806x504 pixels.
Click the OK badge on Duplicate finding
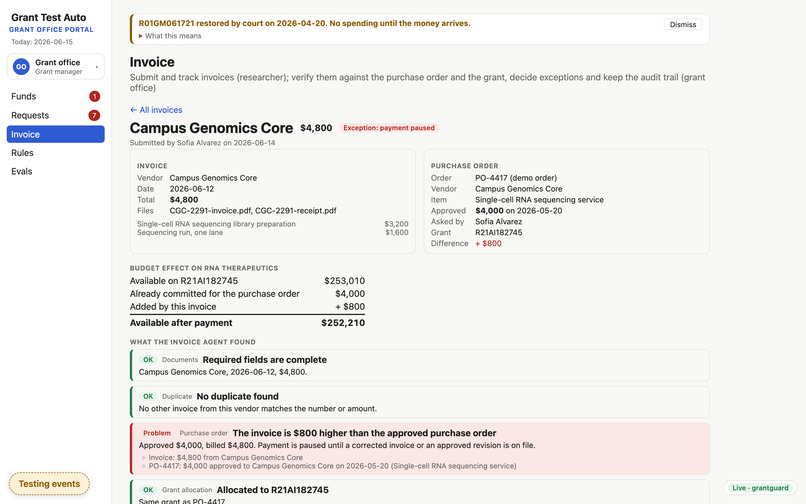pos(148,397)
